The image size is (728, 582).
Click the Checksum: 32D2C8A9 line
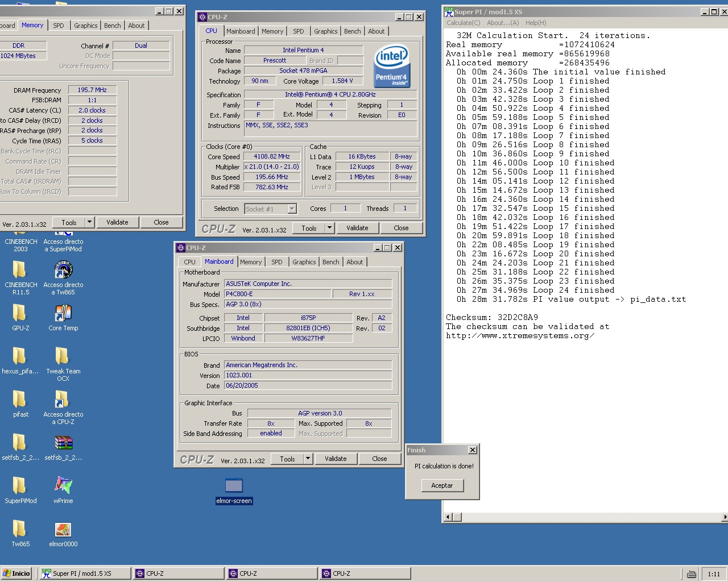(x=492, y=318)
